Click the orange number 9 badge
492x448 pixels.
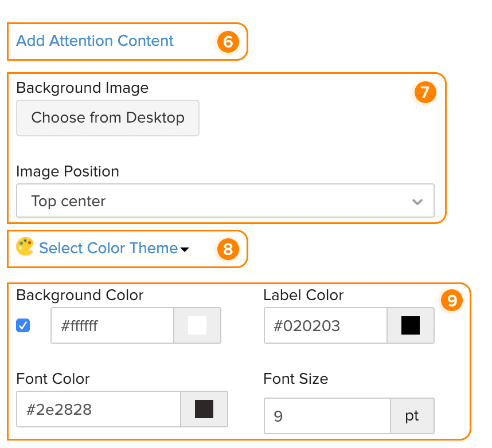click(451, 301)
